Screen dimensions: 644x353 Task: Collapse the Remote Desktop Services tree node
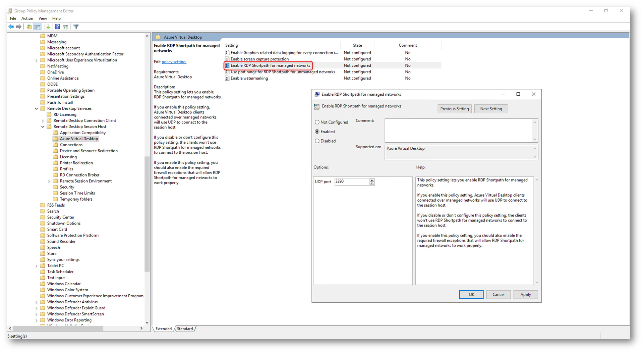point(37,109)
